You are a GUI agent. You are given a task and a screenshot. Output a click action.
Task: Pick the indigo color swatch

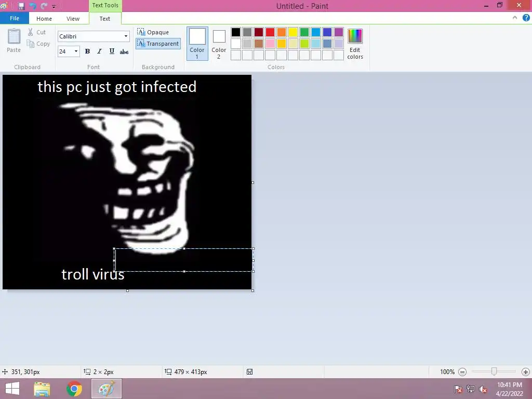coord(327,32)
